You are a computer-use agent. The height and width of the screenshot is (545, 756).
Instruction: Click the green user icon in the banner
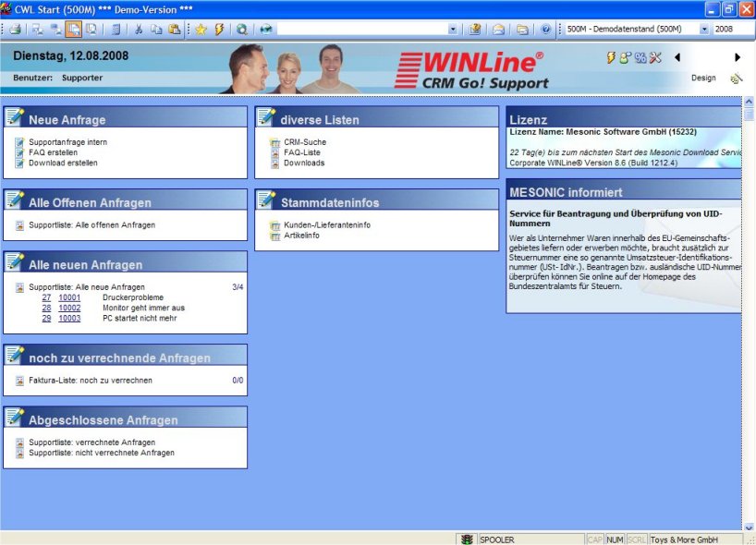click(625, 58)
